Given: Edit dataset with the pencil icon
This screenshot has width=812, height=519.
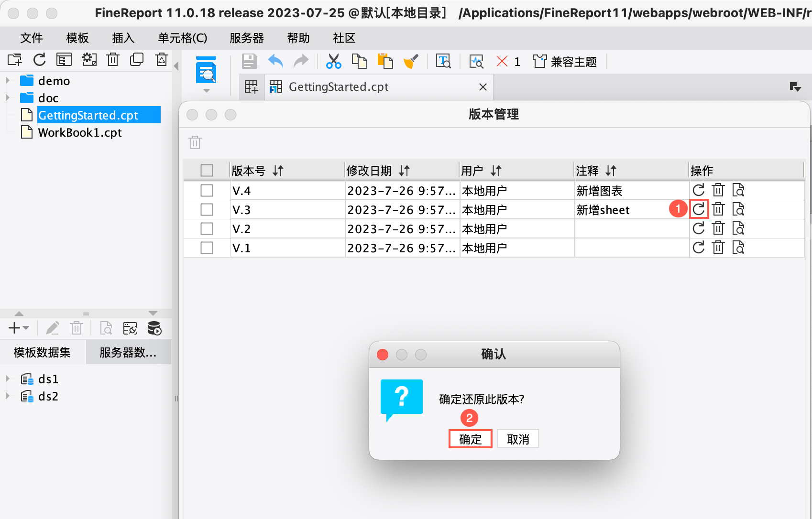Looking at the screenshot, I should pyautogui.click(x=52, y=328).
